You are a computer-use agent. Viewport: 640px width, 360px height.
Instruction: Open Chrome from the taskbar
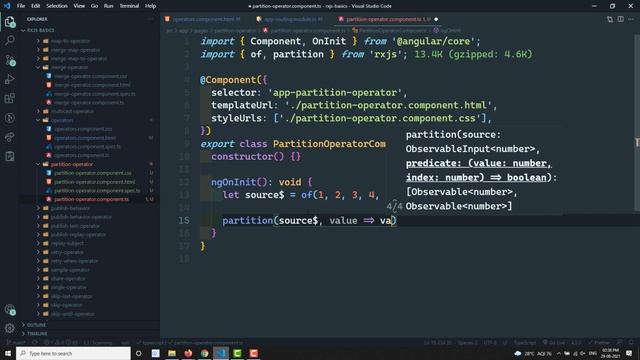click(x=204, y=353)
